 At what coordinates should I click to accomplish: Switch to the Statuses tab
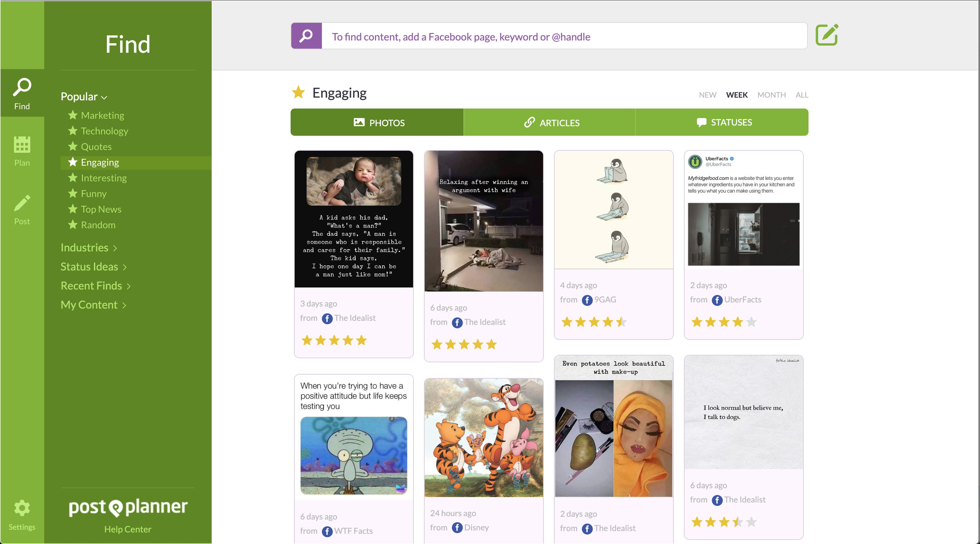pyautogui.click(x=722, y=122)
